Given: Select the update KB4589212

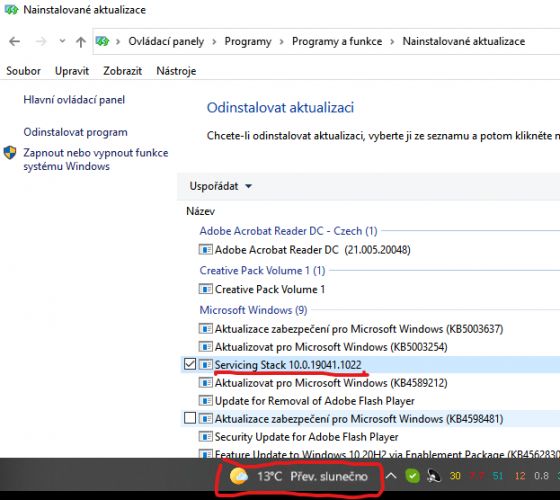Looking at the screenshot, I should (x=331, y=383).
